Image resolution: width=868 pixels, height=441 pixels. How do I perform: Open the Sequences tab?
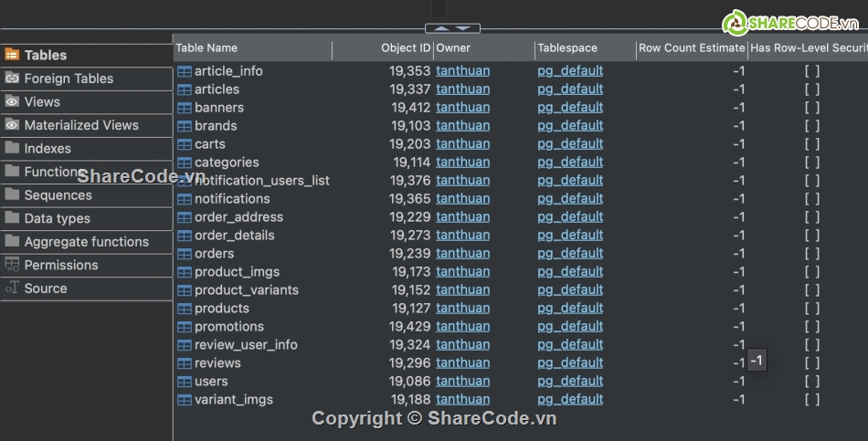(x=87, y=195)
